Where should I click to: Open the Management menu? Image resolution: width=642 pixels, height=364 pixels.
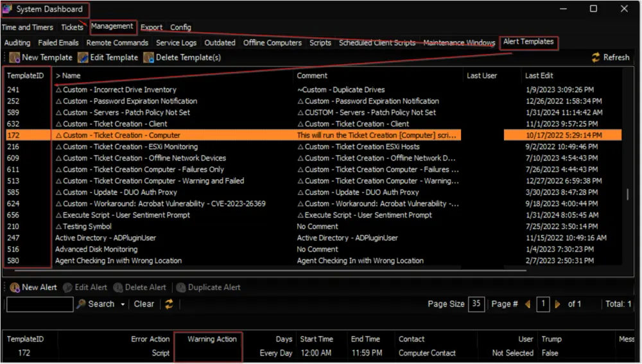point(112,26)
